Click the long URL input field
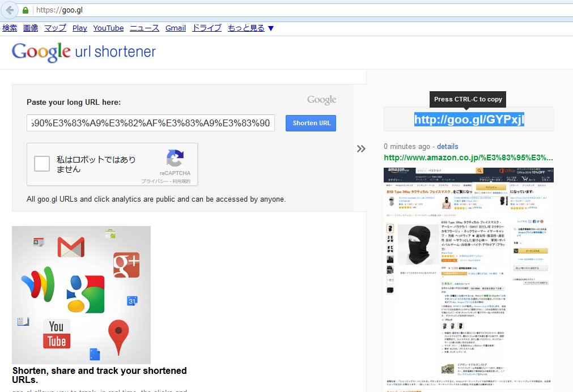This screenshot has width=573, height=392. click(x=151, y=123)
